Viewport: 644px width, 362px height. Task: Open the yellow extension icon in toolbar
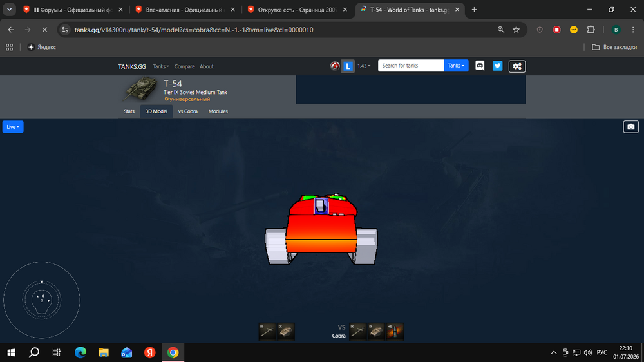click(x=574, y=30)
